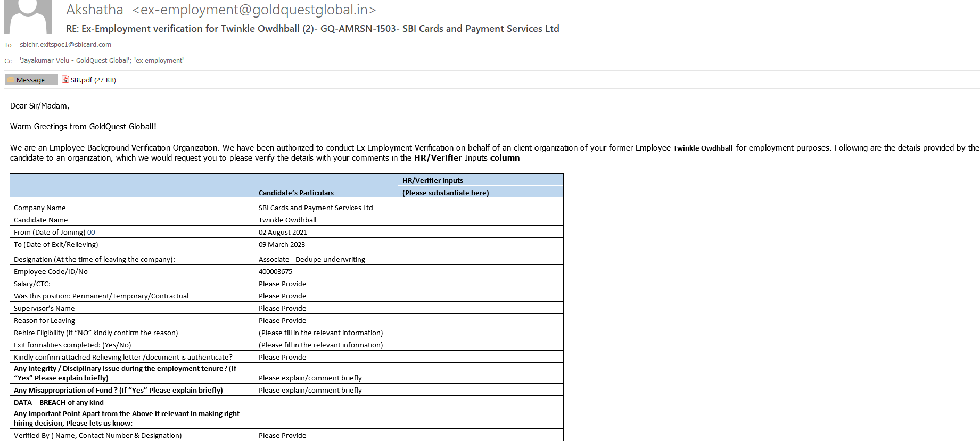Click 'Employee Code/ID/No' label

pos(51,271)
